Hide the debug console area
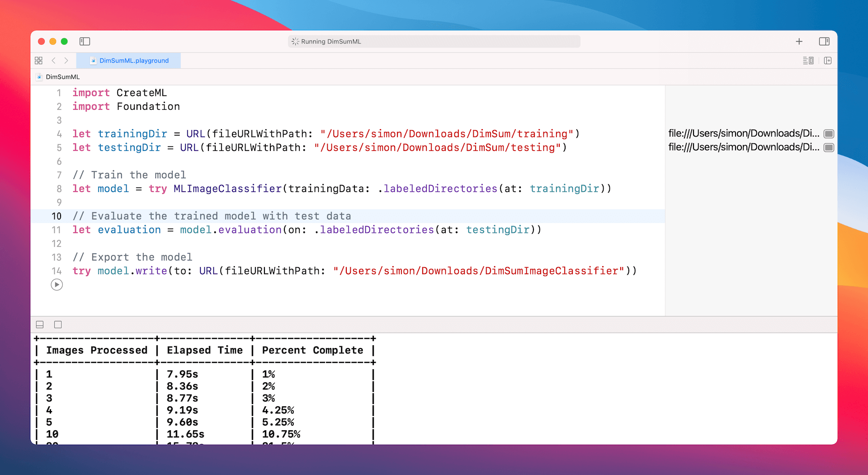 pos(40,325)
